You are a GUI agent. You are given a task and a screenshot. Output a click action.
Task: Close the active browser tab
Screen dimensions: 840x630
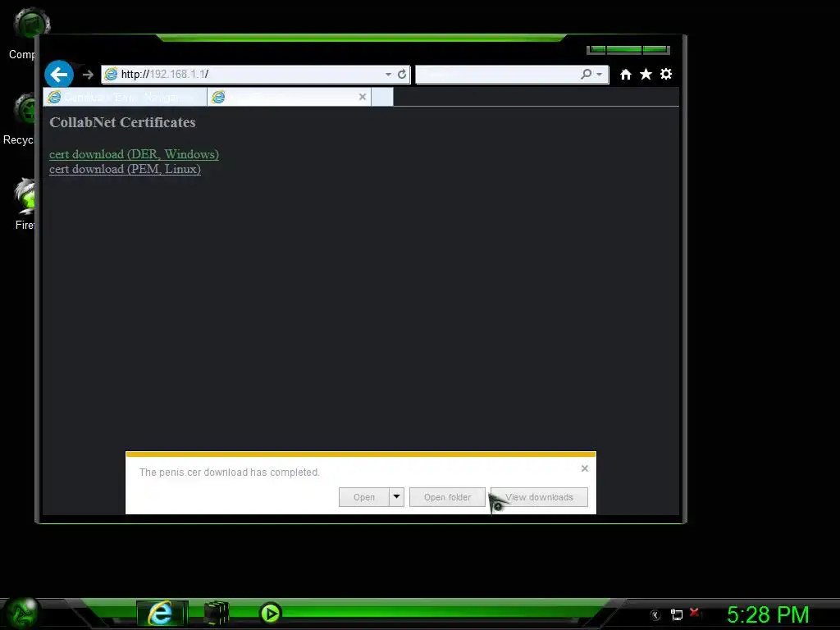363,97
